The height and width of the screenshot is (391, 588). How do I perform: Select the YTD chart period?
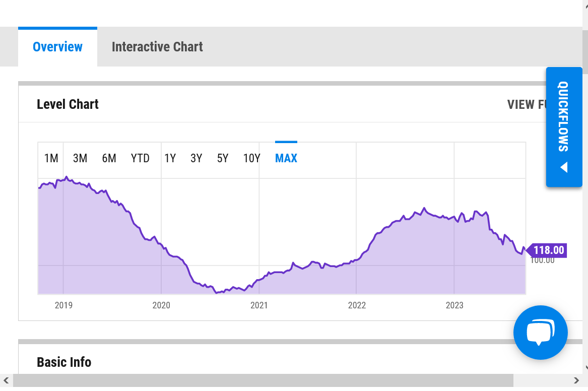pyautogui.click(x=140, y=158)
